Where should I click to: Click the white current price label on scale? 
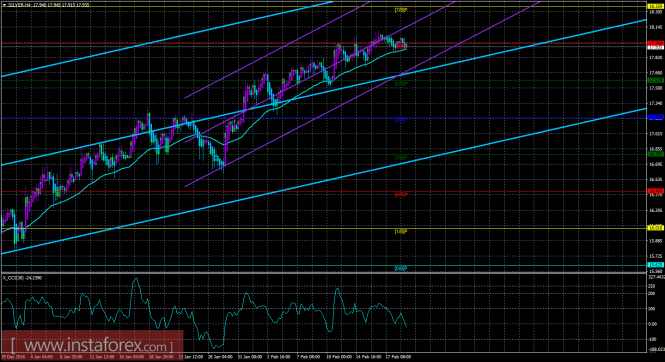[656, 47]
